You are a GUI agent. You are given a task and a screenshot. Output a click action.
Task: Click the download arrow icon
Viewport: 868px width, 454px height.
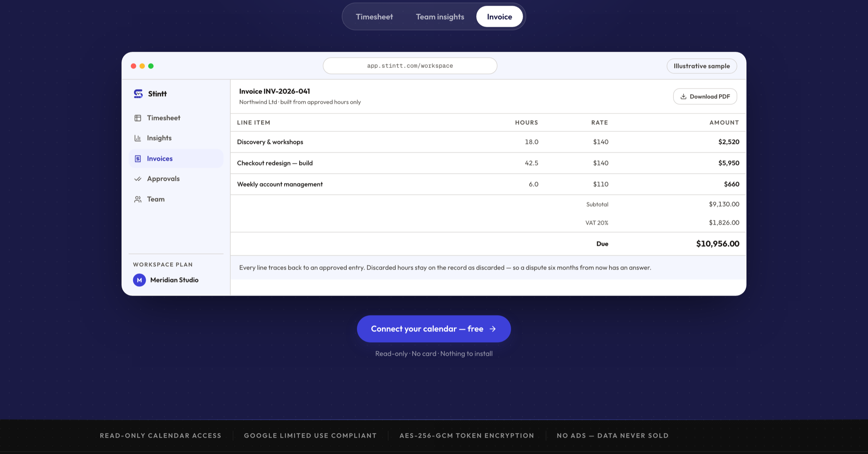(x=683, y=97)
